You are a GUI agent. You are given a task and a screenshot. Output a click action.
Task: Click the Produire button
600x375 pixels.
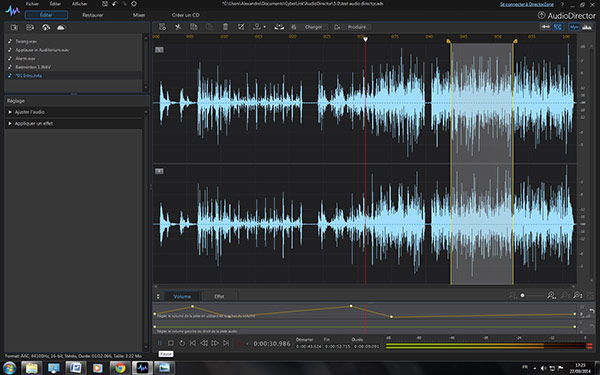point(352,27)
